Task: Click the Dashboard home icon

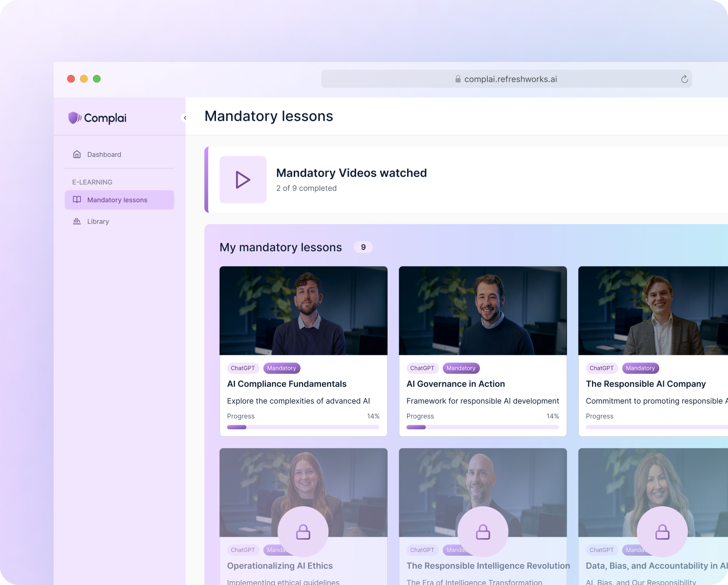Action: click(x=77, y=155)
